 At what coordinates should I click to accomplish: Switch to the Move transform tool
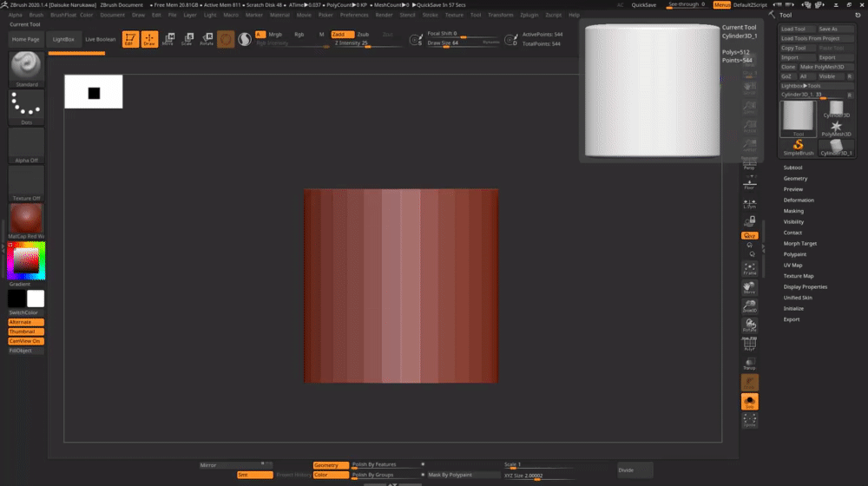tap(168, 39)
